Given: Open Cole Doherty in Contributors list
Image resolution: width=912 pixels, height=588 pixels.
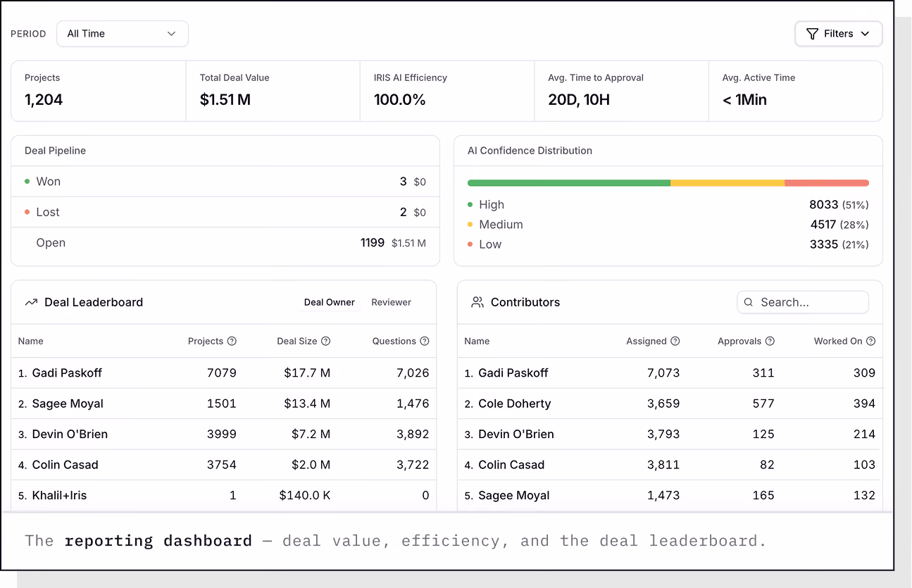Looking at the screenshot, I should (x=515, y=404).
